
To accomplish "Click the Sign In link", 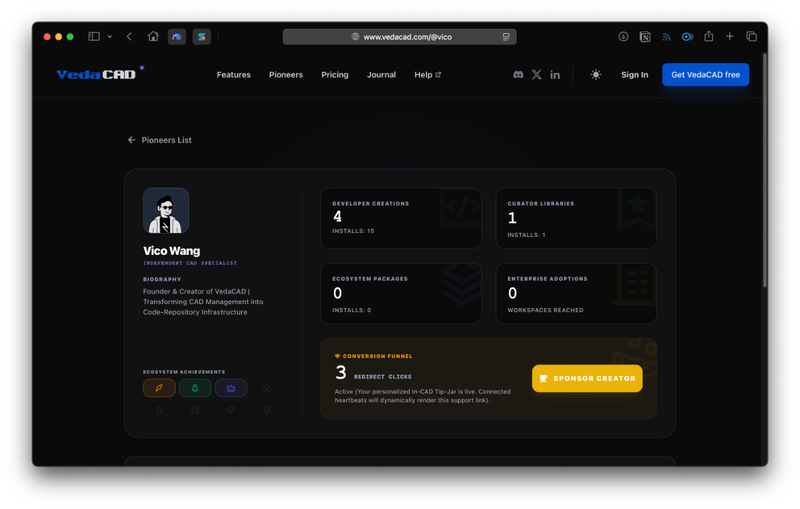I will pos(634,74).
